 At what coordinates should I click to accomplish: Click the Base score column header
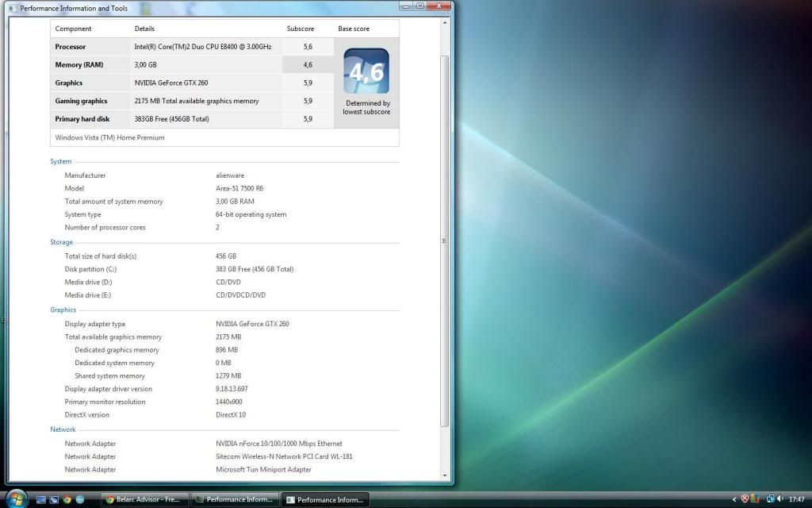click(354, 29)
